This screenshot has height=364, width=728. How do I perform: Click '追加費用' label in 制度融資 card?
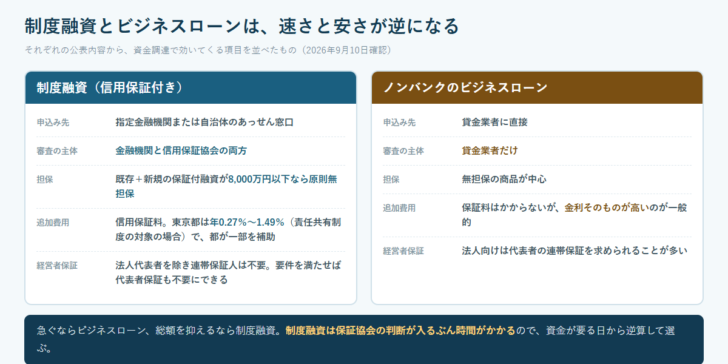coord(53,223)
